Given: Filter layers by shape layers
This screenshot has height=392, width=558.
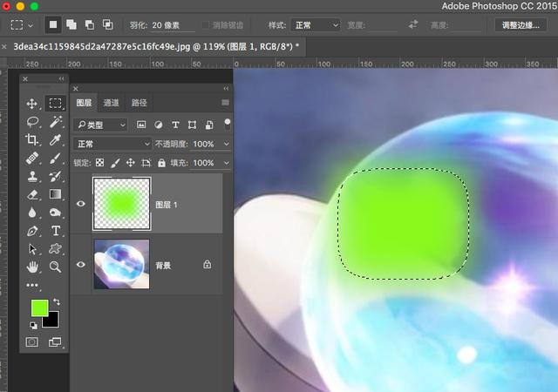Looking at the screenshot, I should tap(192, 125).
